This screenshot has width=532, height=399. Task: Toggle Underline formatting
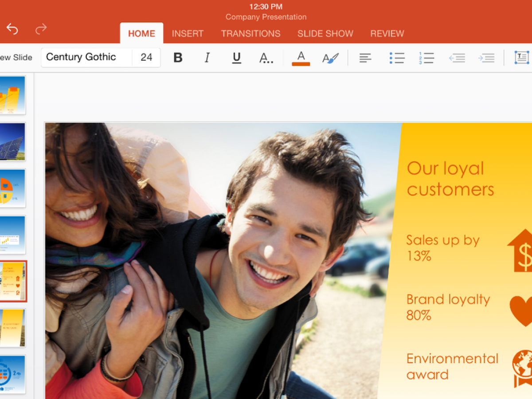[x=236, y=58]
